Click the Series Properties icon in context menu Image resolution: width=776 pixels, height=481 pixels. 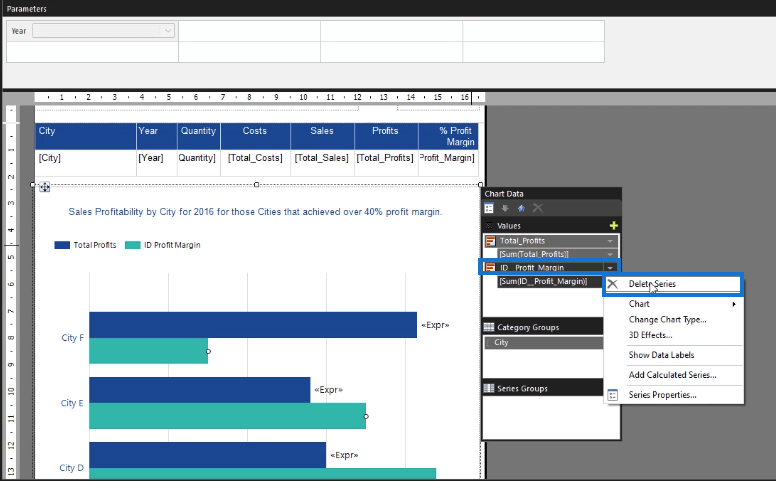click(613, 395)
